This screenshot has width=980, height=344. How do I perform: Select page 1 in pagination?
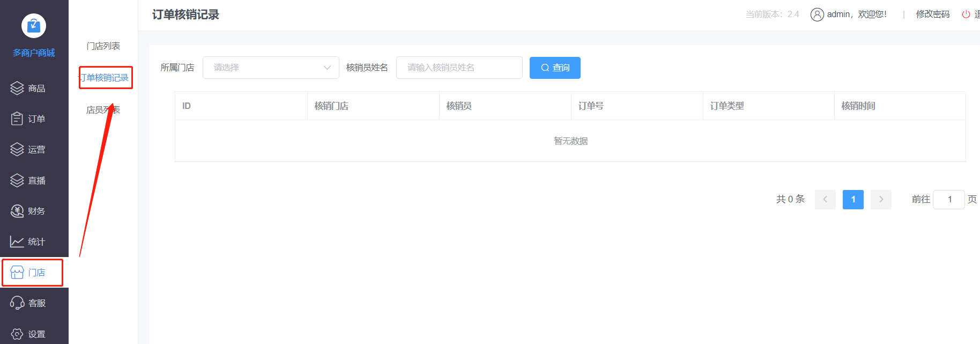853,200
